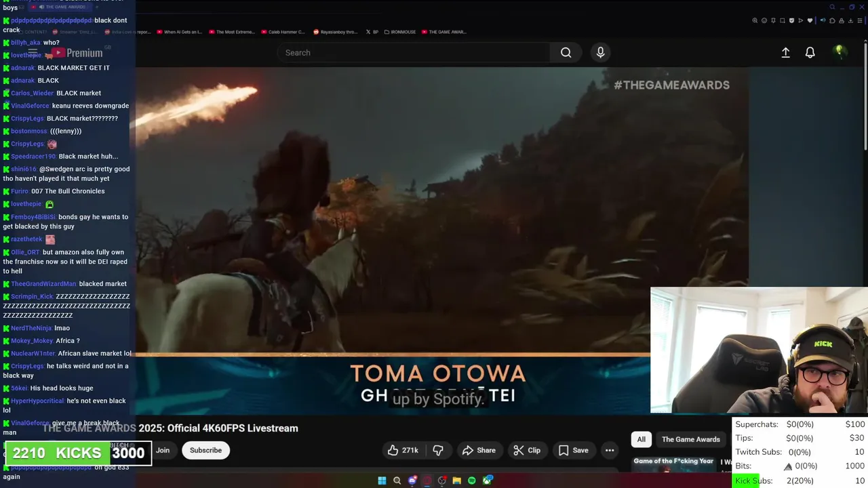Image resolution: width=868 pixels, height=488 pixels.
Task: Click the browser snapshot selection icon
Action: click(783, 20)
